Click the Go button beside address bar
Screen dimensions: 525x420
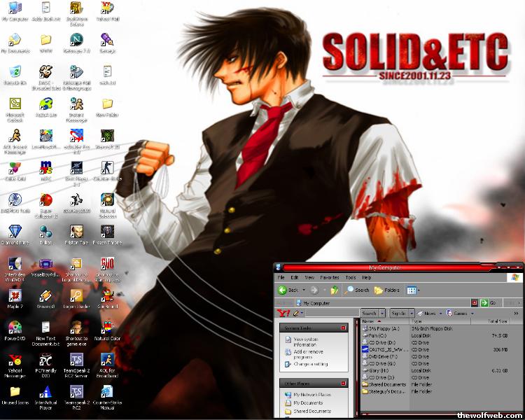click(x=489, y=302)
